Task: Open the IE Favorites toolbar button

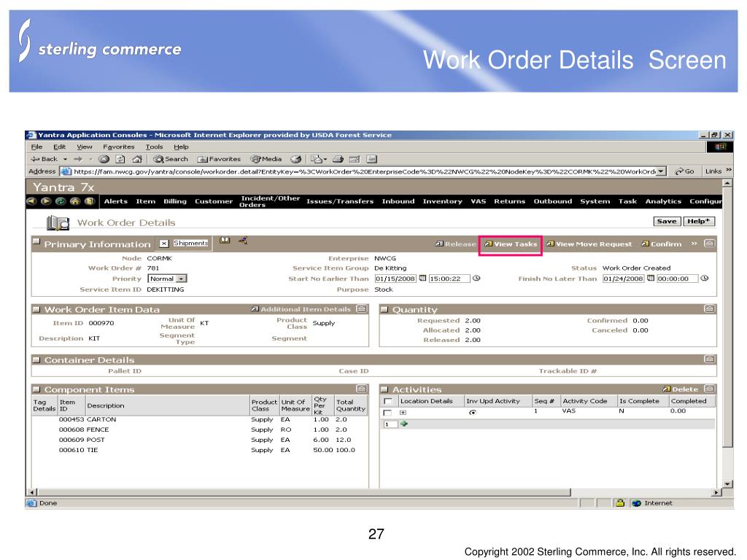Action: [x=219, y=159]
